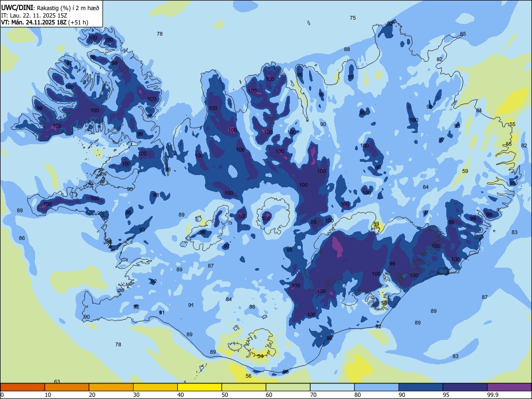This screenshot has width=532, height=399.
Task: Click the legend tick label 30
Action: pos(136,395)
